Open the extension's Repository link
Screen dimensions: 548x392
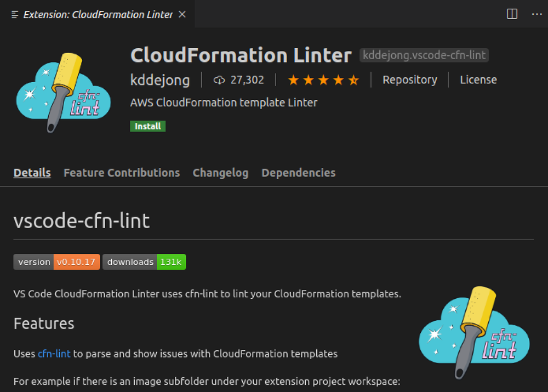pyautogui.click(x=409, y=79)
